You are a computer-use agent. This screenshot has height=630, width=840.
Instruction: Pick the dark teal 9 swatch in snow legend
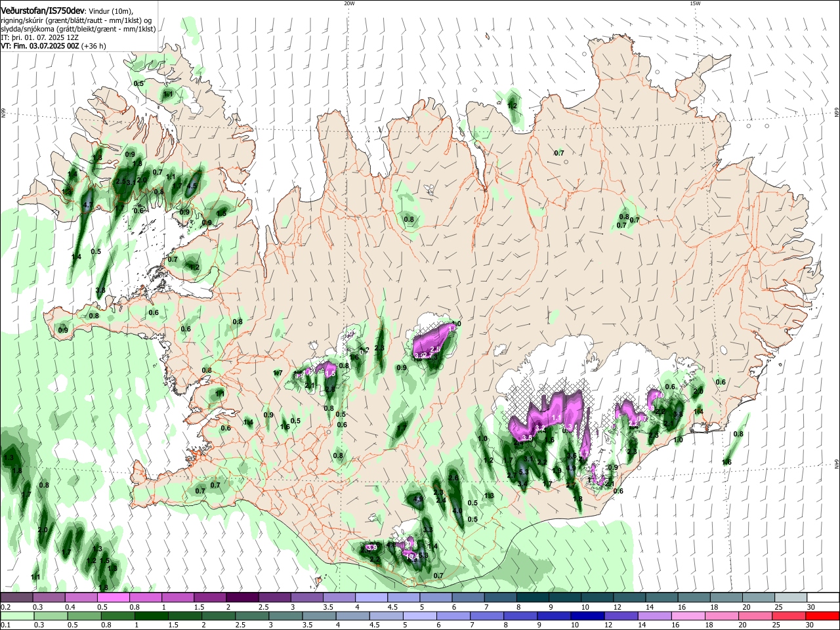[565, 597]
